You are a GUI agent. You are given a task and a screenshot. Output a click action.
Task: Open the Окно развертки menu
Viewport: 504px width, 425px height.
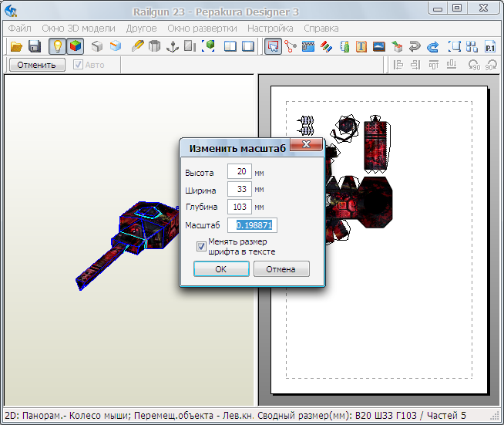[202, 29]
